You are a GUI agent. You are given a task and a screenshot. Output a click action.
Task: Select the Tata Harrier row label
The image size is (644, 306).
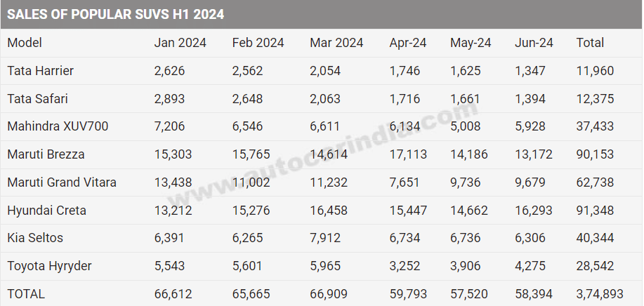click(x=40, y=71)
